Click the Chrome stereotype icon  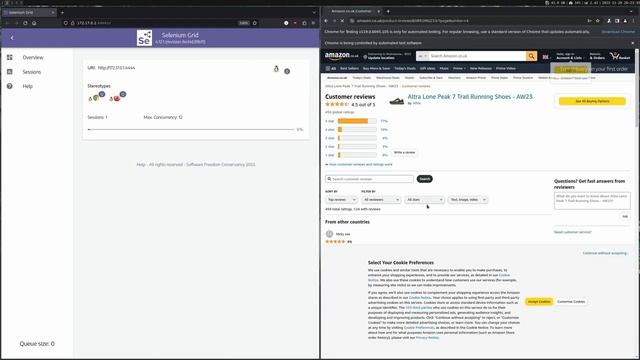click(x=96, y=98)
